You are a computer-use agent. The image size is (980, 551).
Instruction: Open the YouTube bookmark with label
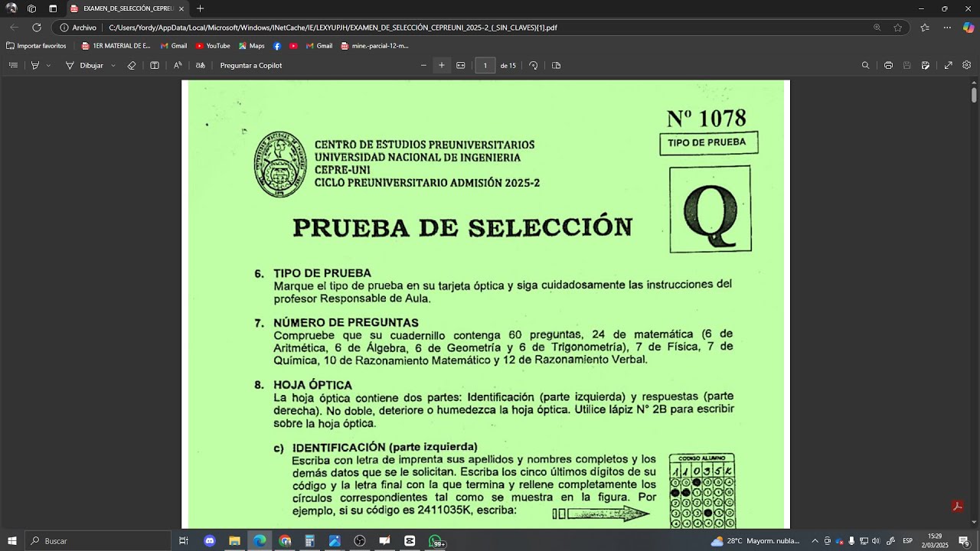[x=213, y=46]
